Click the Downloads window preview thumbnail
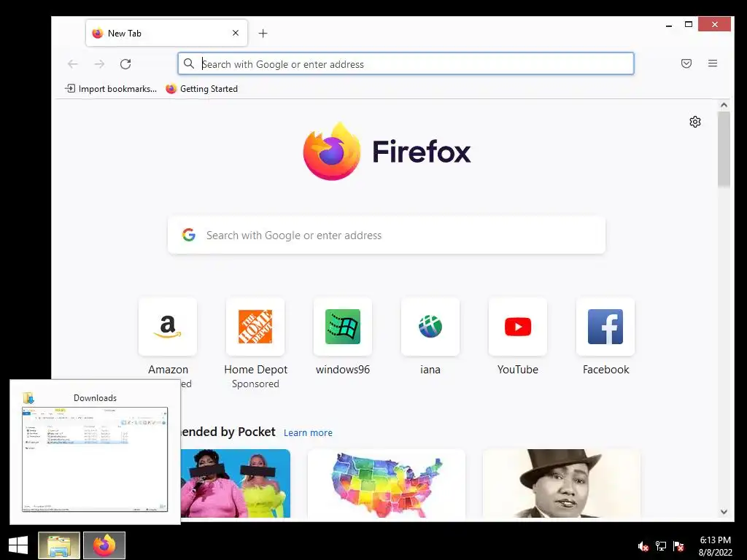The width and height of the screenshot is (747, 560). 95,459
